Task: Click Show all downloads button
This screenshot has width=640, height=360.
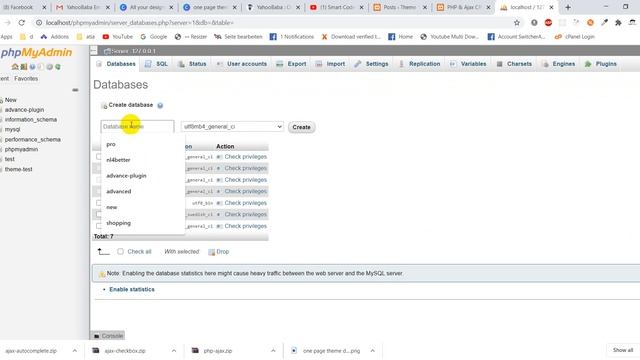Action: (x=623, y=350)
